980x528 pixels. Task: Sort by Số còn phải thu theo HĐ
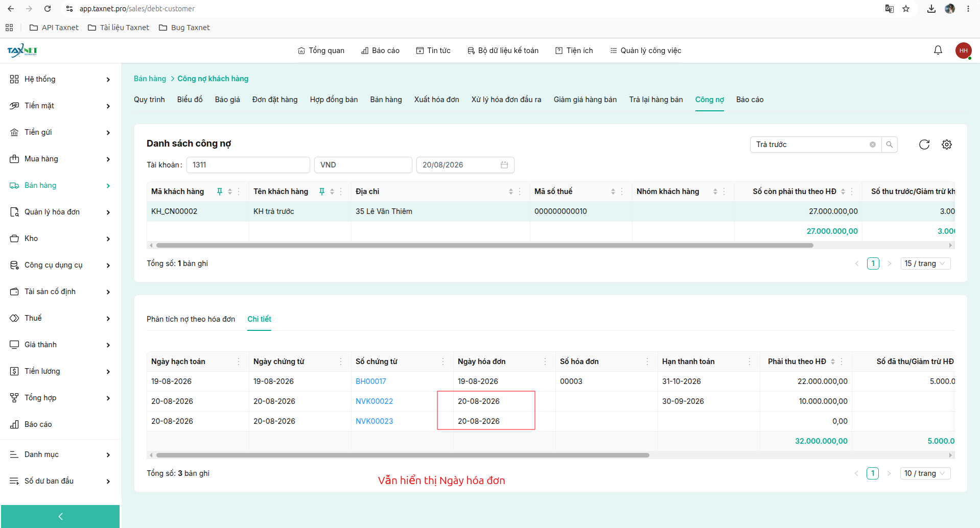click(x=843, y=191)
